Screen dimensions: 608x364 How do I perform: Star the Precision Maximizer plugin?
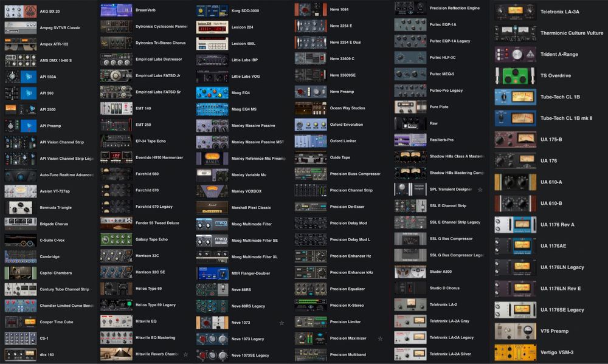click(381, 338)
